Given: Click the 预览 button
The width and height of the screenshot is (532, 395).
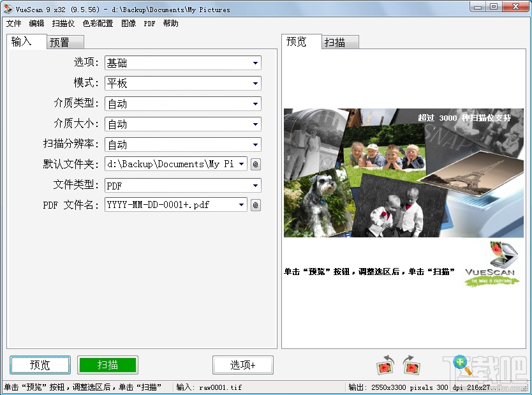Looking at the screenshot, I should (x=40, y=365).
